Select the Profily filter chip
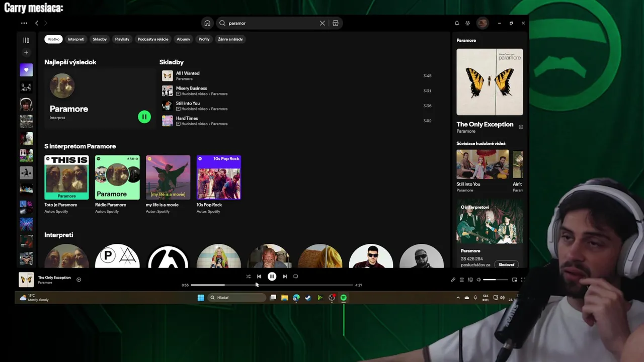Image resolution: width=644 pixels, height=362 pixels. coord(204,39)
